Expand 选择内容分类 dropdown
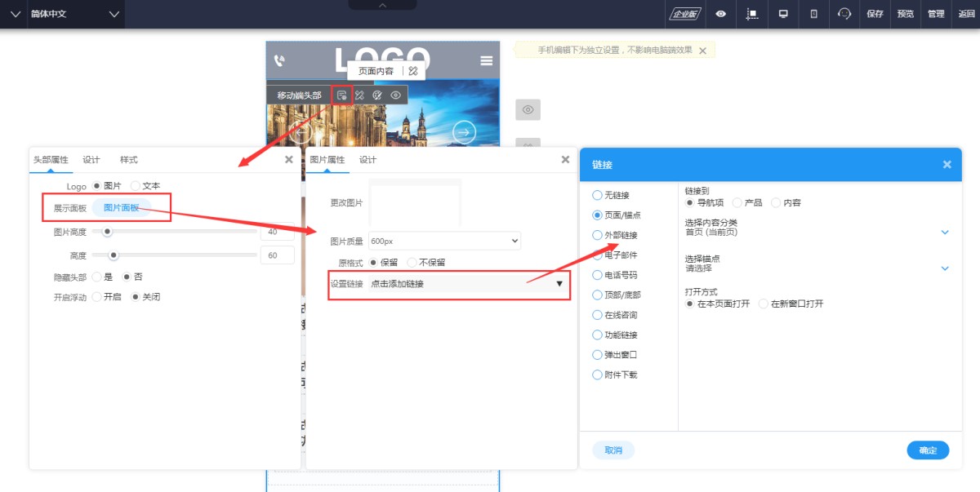The image size is (980, 492). click(x=945, y=232)
